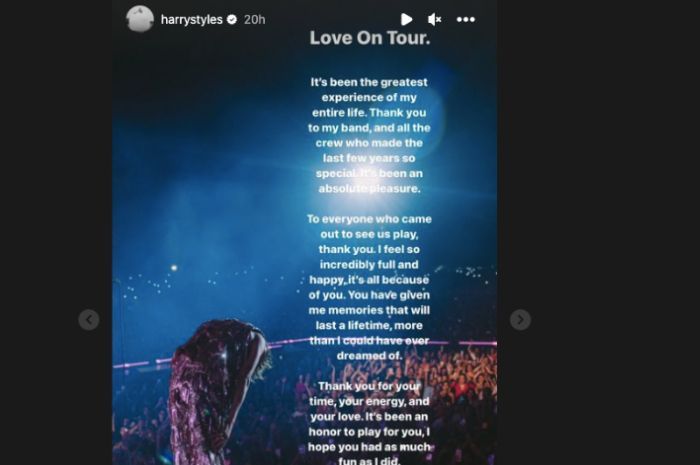Click the dark background right of the story

598,179
